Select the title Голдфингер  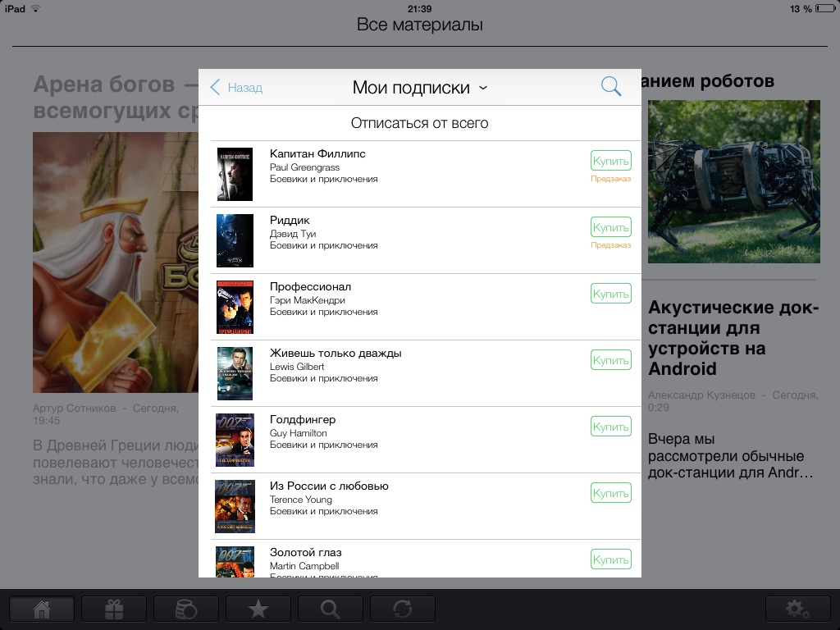coord(303,419)
